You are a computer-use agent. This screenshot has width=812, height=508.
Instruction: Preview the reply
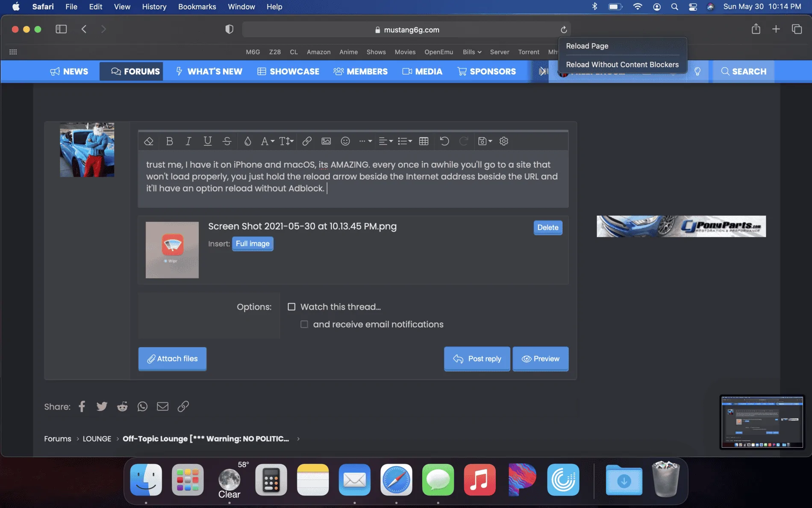pyautogui.click(x=541, y=359)
